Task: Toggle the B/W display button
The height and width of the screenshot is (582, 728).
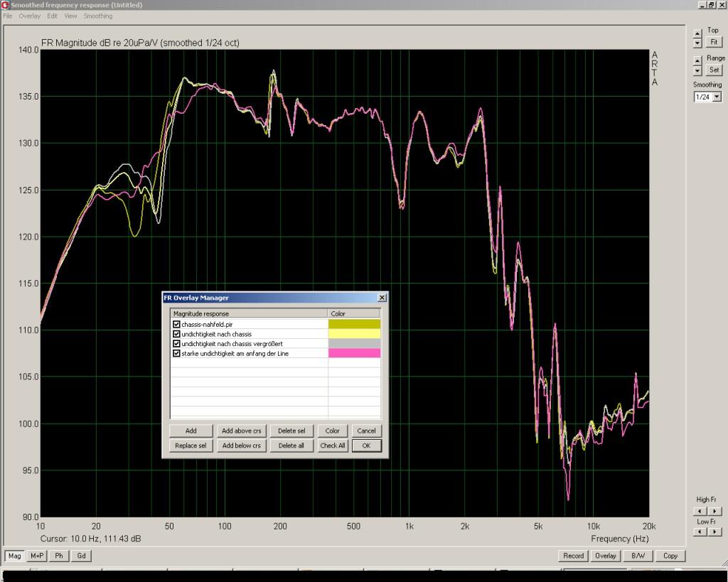Action: coord(638,556)
